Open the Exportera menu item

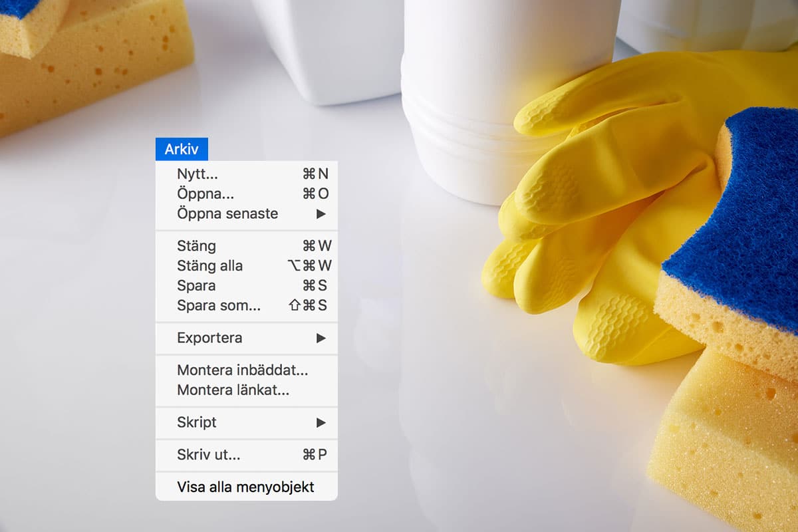pyautogui.click(x=247, y=338)
